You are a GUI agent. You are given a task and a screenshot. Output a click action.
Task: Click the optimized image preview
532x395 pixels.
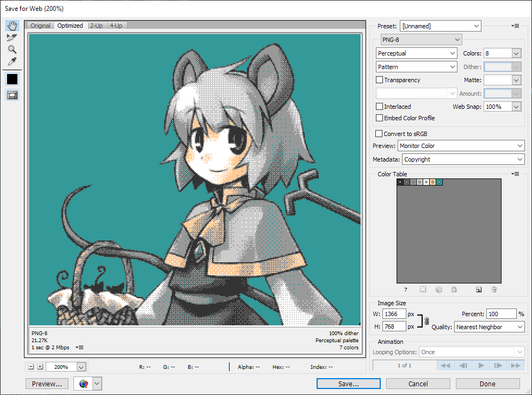coord(195,180)
